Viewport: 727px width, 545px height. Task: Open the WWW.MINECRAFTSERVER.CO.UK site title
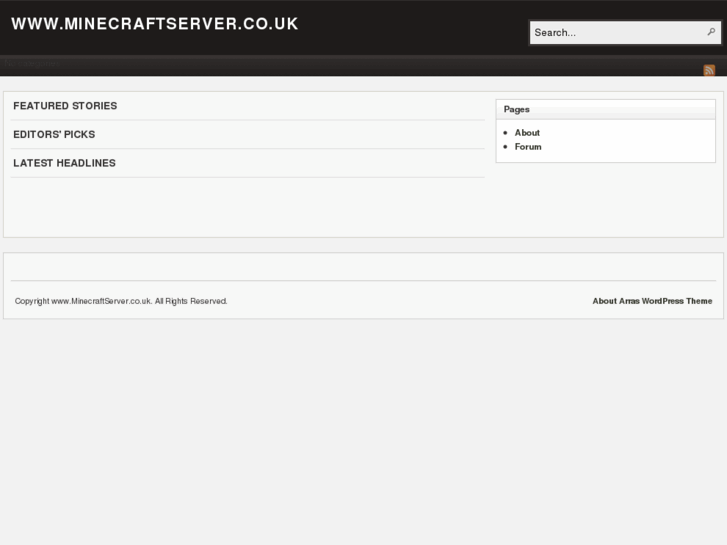tap(154, 24)
